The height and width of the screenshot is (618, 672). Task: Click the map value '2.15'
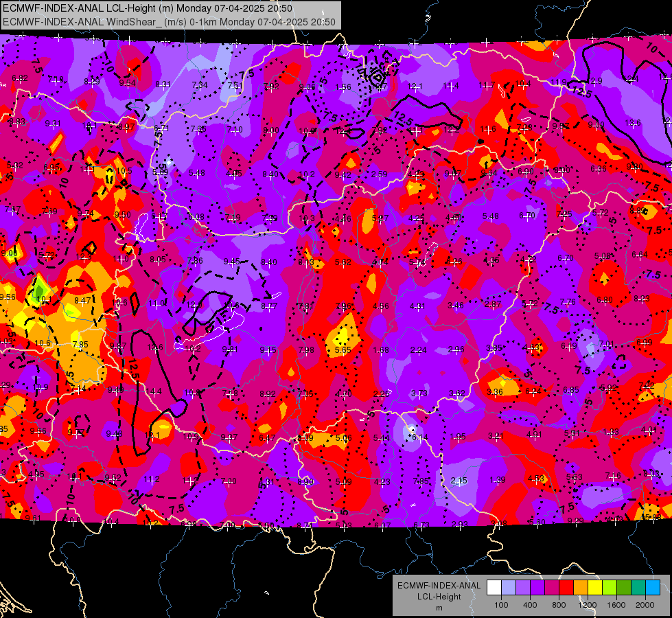coord(459,481)
